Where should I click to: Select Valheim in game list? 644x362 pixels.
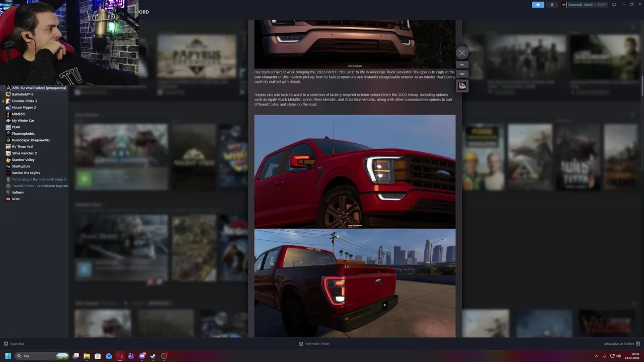(18, 192)
